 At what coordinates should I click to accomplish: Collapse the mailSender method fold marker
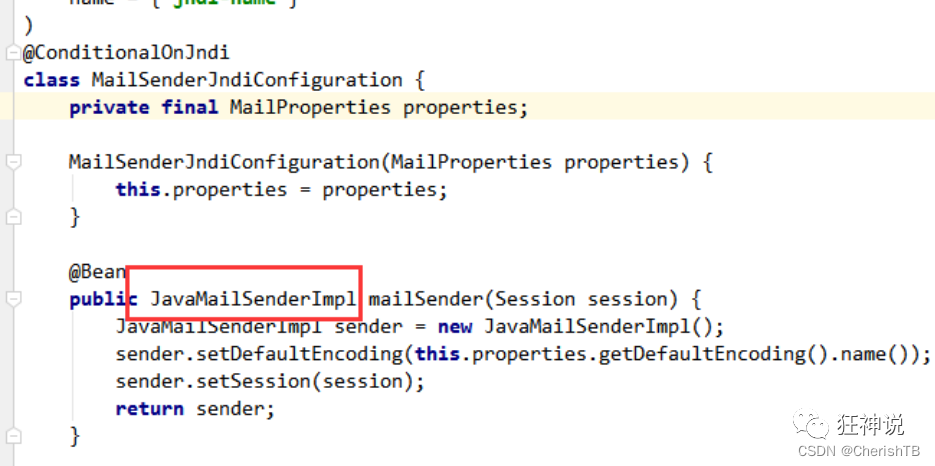pyautogui.click(x=13, y=298)
